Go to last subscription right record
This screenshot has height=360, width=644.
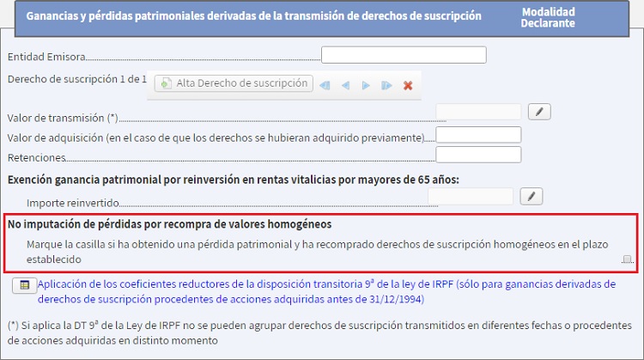point(386,85)
